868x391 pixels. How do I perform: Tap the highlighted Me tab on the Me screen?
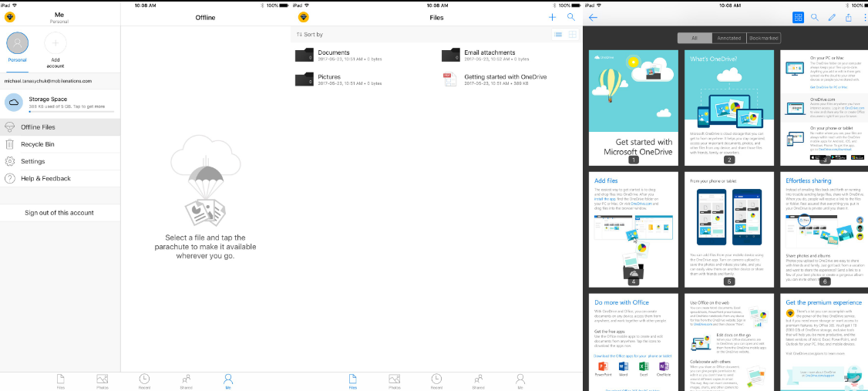[228, 381]
